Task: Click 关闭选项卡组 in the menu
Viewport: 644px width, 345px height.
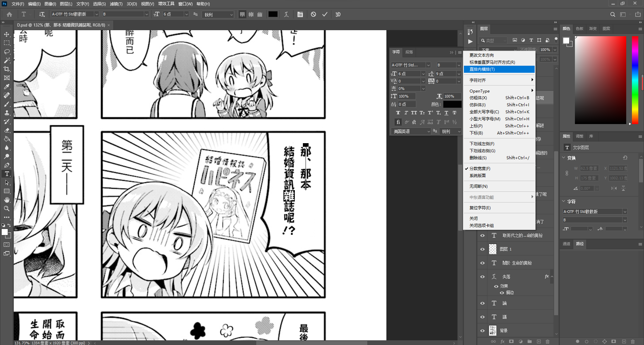Action: click(499, 226)
